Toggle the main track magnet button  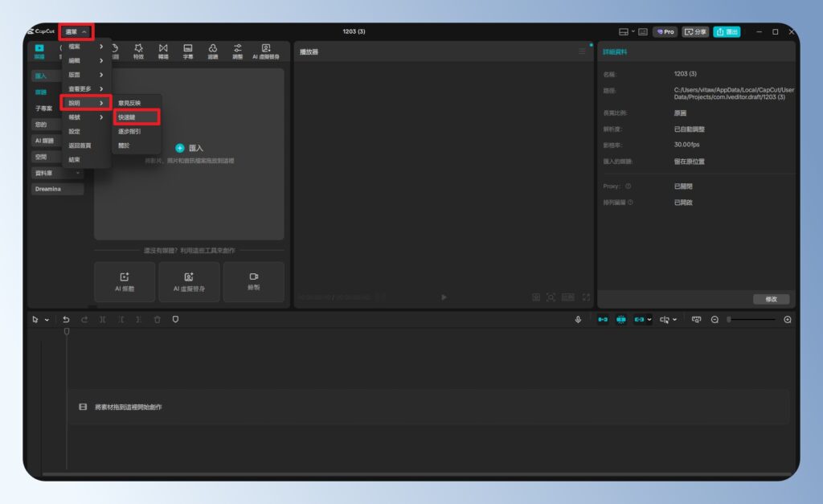click(x=602, y=319)
